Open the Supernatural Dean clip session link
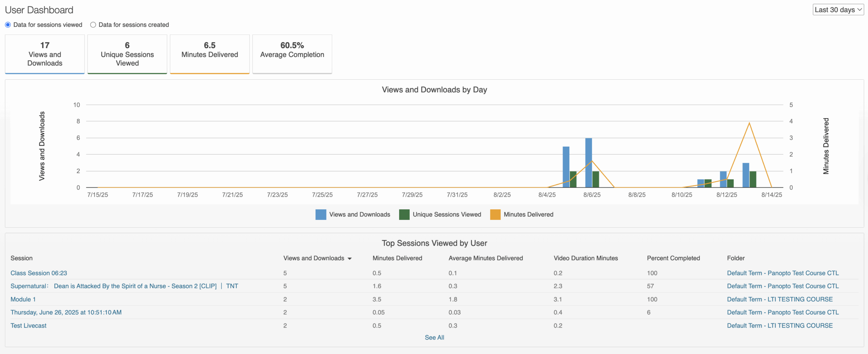This screenshot has width=868, height=354. click(x=124, y=286)
